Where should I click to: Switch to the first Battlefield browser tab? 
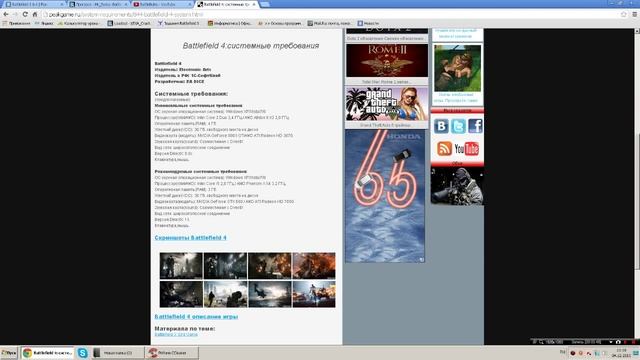34,4
